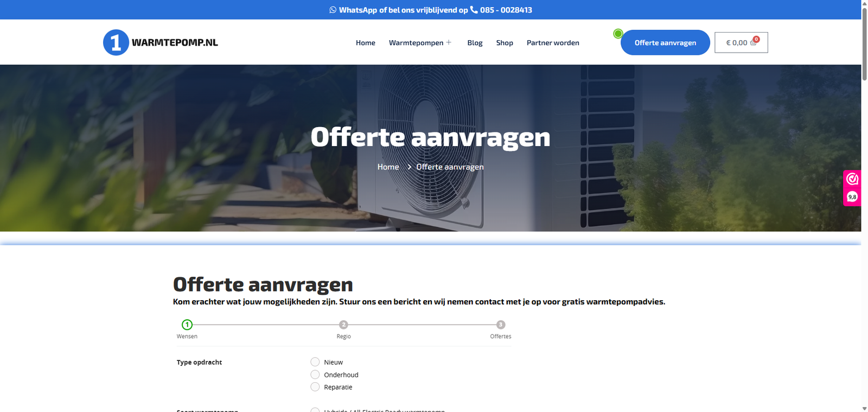This screenshot has height=412, width=868.
Task: Call phone number 085 - 0028413
Action: 506,10
